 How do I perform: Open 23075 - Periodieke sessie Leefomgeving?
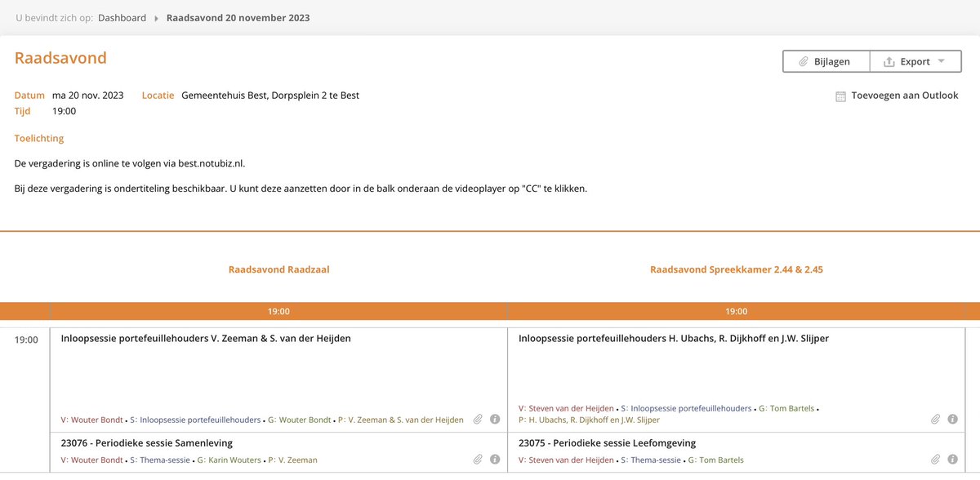click(607, 443)
